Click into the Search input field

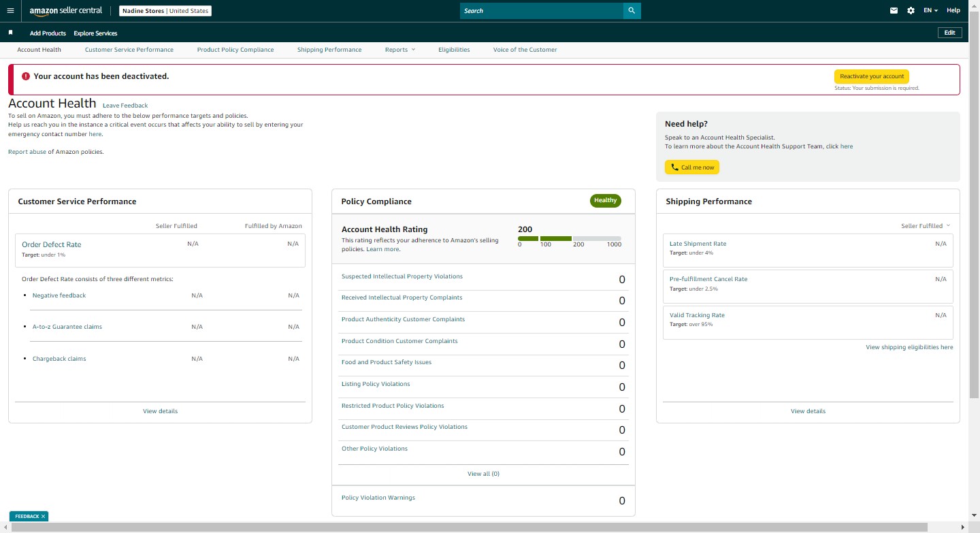click(x=542, y=11)
